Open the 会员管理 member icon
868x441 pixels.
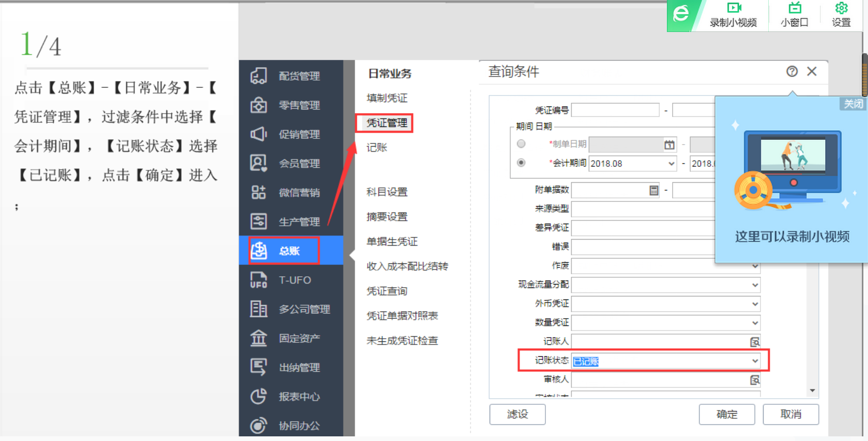pos(258,163)
